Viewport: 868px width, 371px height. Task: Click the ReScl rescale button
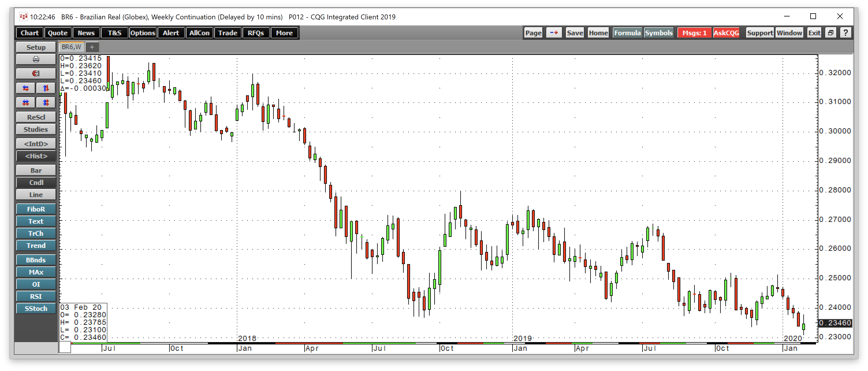(x=36, y=117)
